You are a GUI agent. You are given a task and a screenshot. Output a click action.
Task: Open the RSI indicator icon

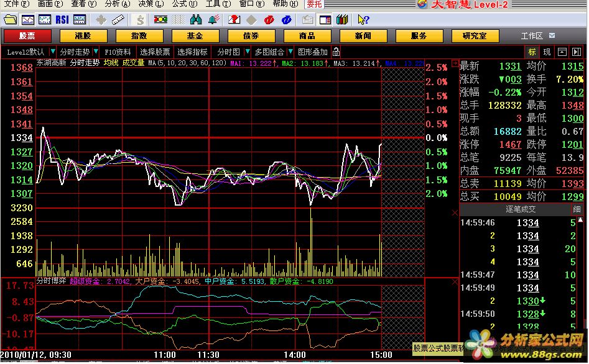[x=62, y=19]
